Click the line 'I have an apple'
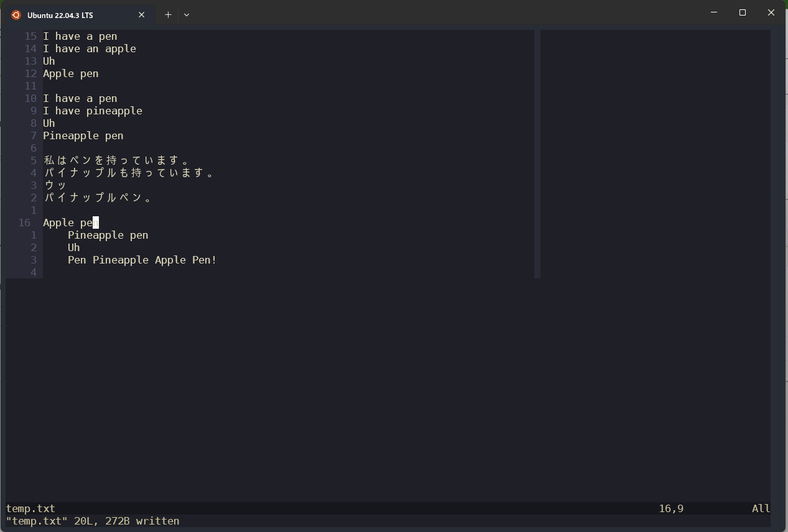Image resolution: width=788 pixels, height=532 pixels. tap(90, 48)
